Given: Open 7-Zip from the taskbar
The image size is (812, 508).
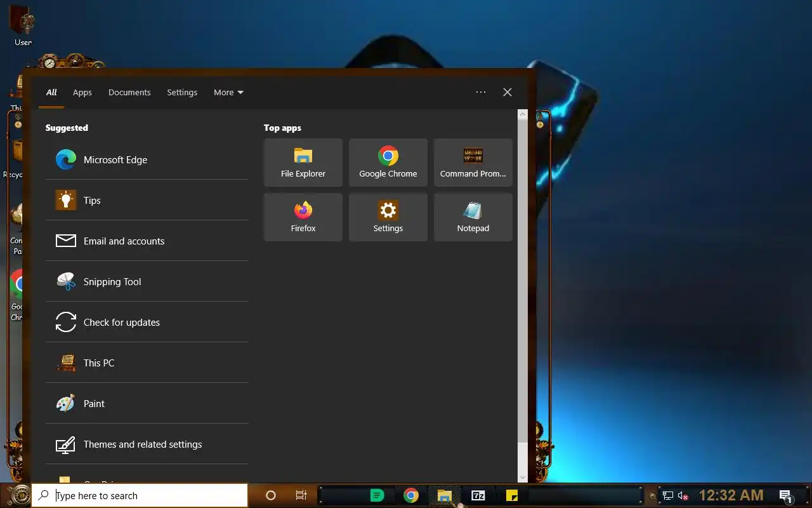Looking at the screenshot, I should (478, 495).
